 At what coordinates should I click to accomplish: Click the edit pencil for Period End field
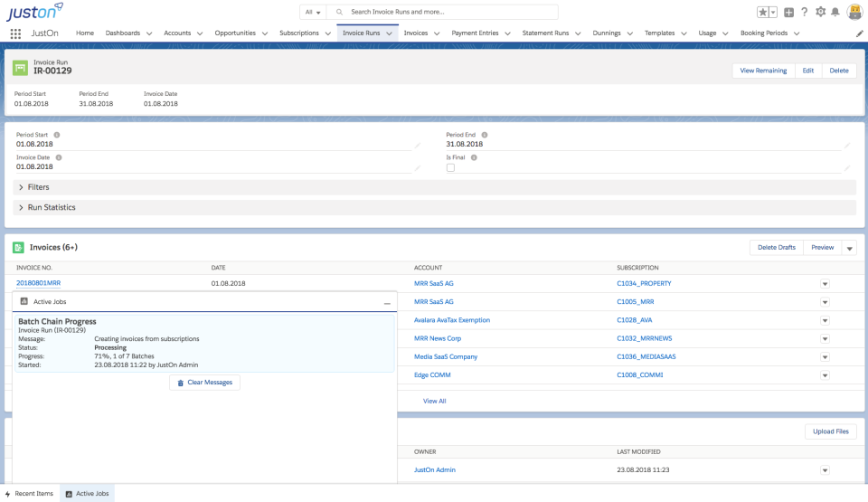click(847, 145)
